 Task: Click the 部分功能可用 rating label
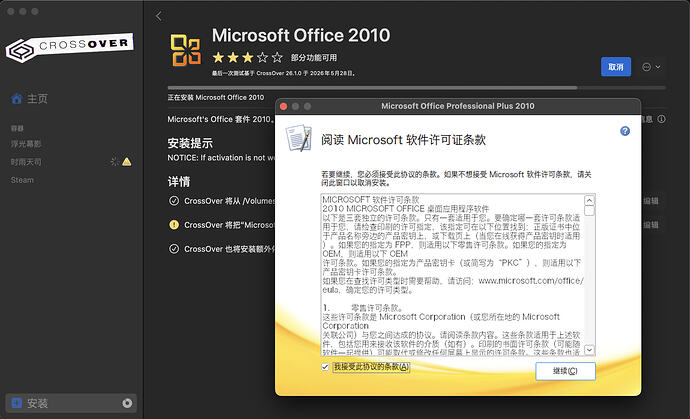[314, 58]
